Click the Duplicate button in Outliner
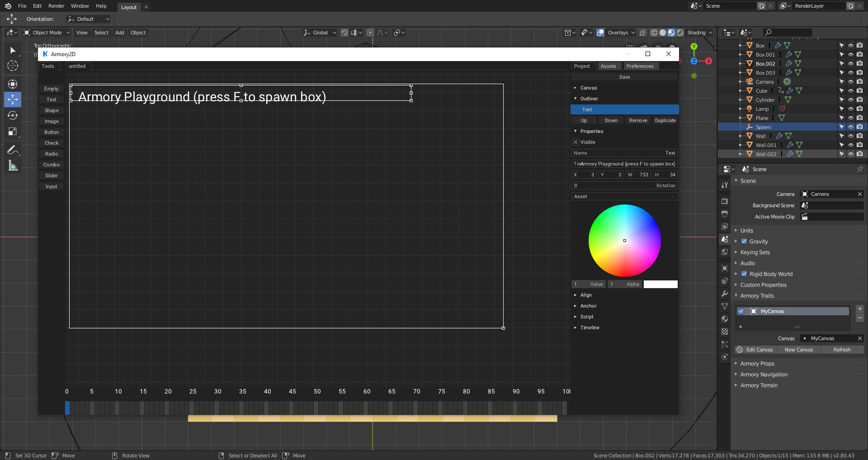The width and height of the screenshot is (868, 460). click(x=665, y=120)
